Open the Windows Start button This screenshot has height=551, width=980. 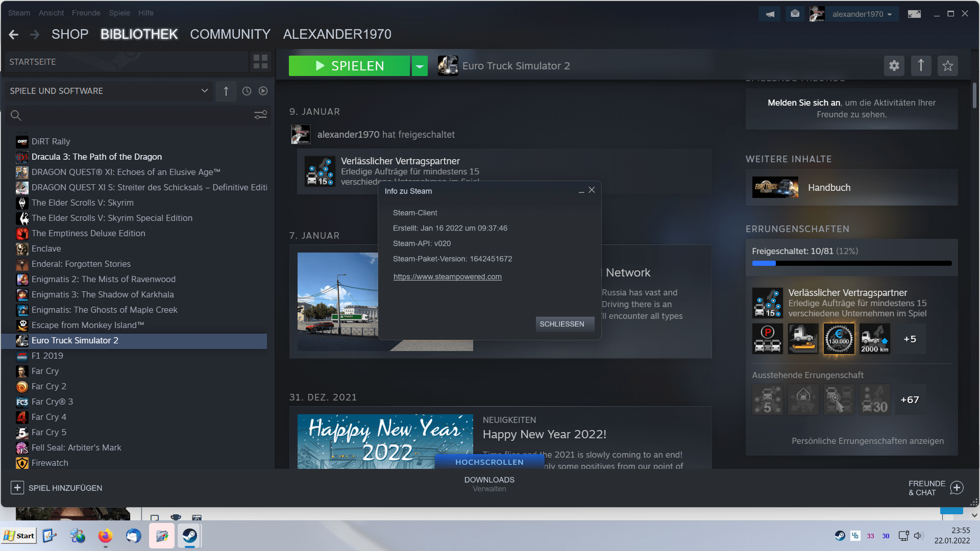pyautogui.click(x=19, y=536)
